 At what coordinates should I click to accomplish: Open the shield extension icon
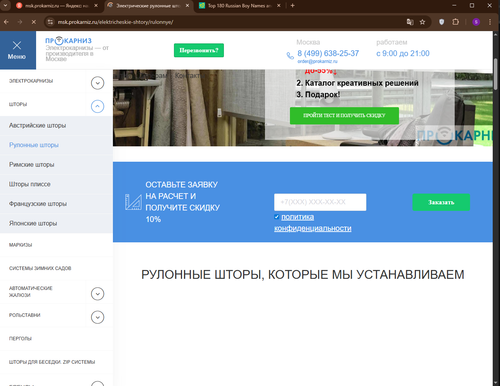pyautogui.click(x=442, y=22)
